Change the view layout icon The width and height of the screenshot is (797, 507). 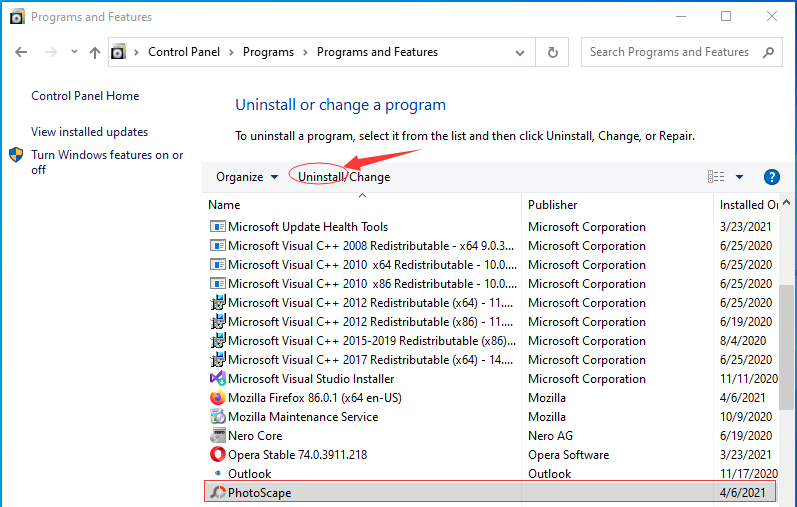(x=716, y=176)
